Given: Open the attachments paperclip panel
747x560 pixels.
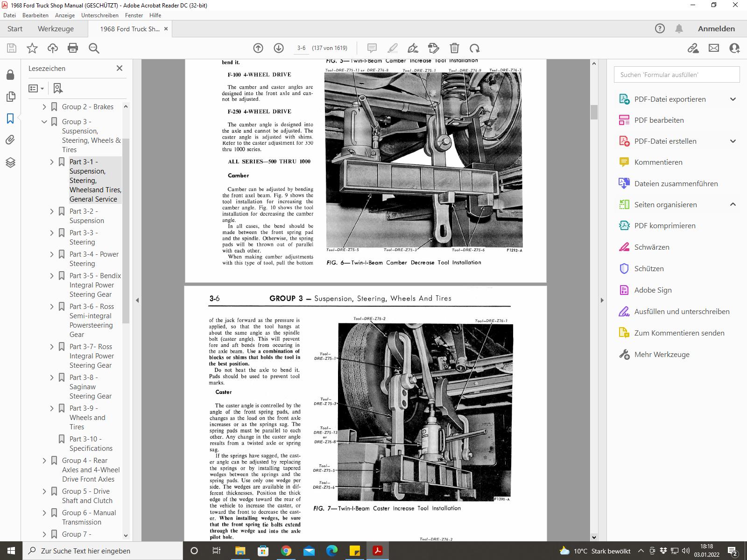Looking at the screenshot, I should pyautogui.click(x=10, y=140).
